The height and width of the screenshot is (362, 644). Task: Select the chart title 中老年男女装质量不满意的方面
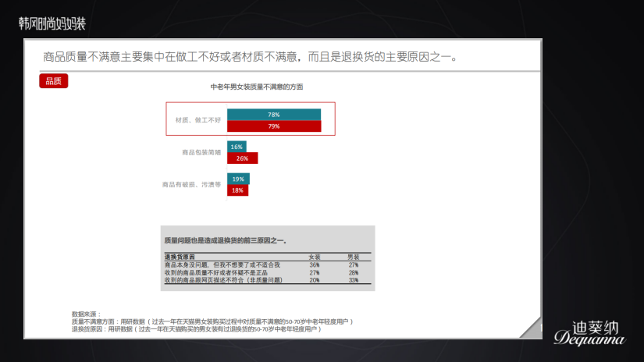coord(257,87)
